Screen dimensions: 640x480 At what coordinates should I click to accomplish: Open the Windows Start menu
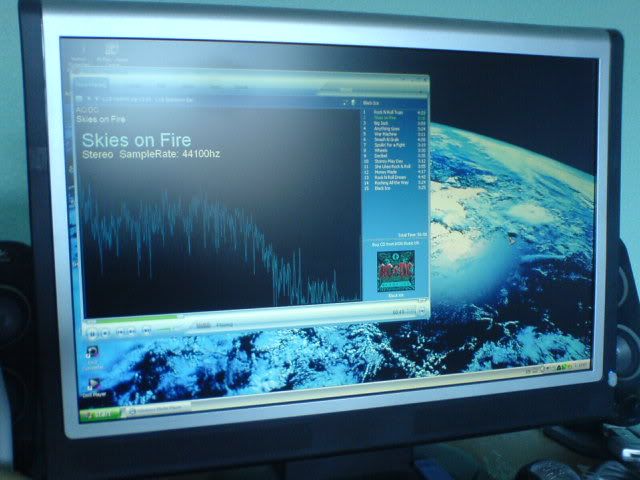101,414
